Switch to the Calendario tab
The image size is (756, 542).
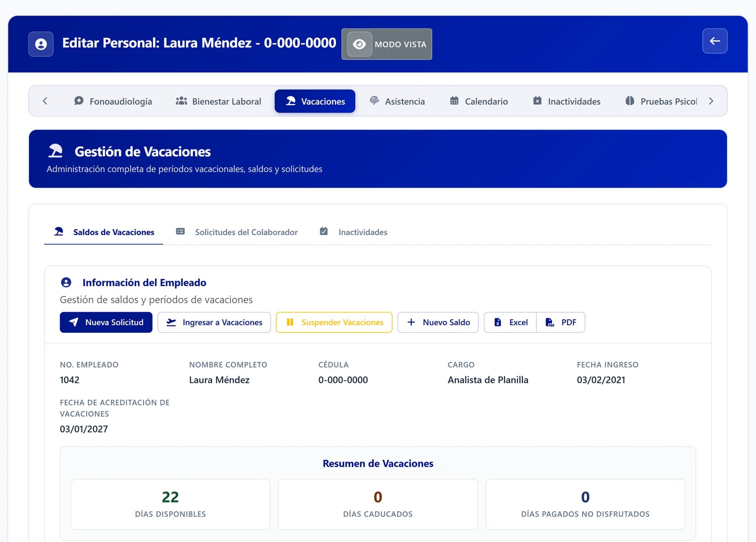click(479, 101)
